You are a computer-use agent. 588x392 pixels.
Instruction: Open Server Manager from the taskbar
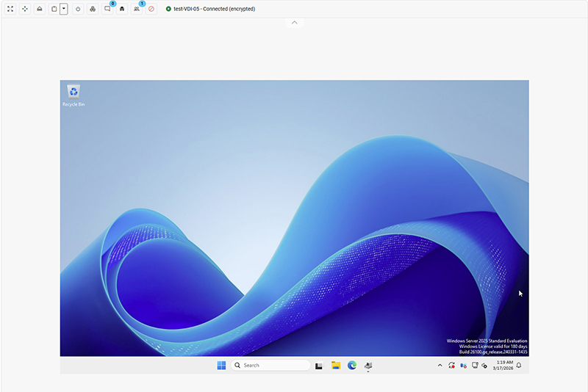coord(368,366)
